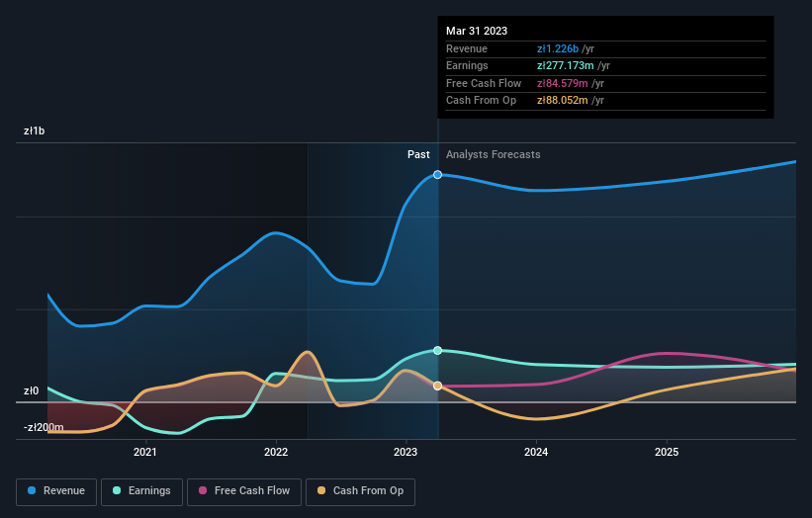812x518 pixels.
Task: Click the zł88.052m cash from op value
Action: tap(563, 101)
